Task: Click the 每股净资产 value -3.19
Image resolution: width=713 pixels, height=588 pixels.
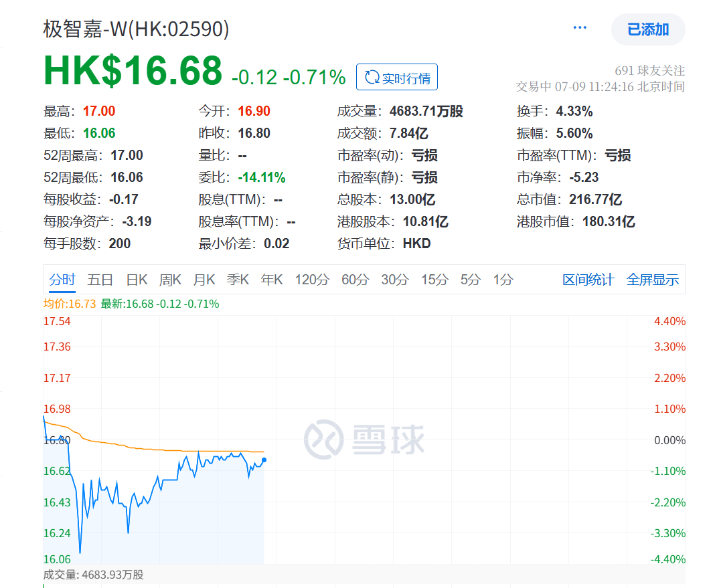Action: [x=137, y=221]
